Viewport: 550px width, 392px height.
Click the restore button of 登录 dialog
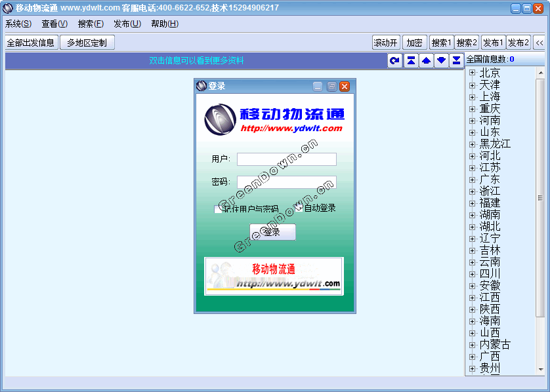[331, 86]
